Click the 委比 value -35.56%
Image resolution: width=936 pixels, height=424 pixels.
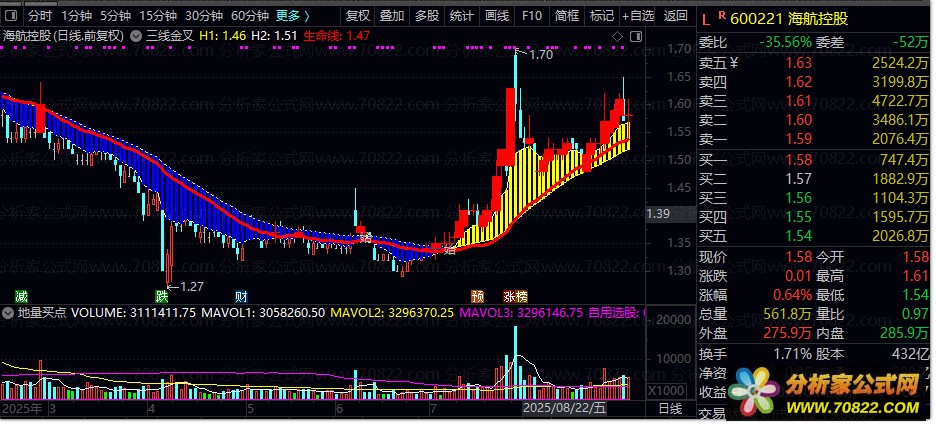(x=786, y=42)
